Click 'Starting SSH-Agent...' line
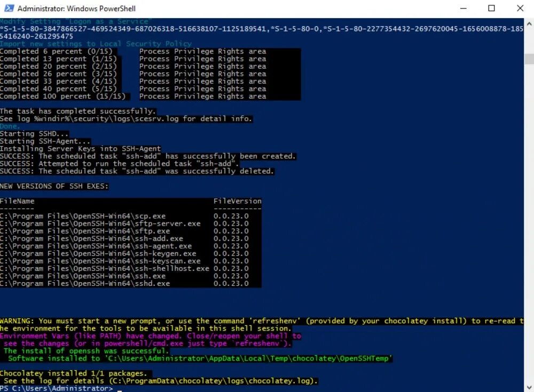 (x=45, y=141)
